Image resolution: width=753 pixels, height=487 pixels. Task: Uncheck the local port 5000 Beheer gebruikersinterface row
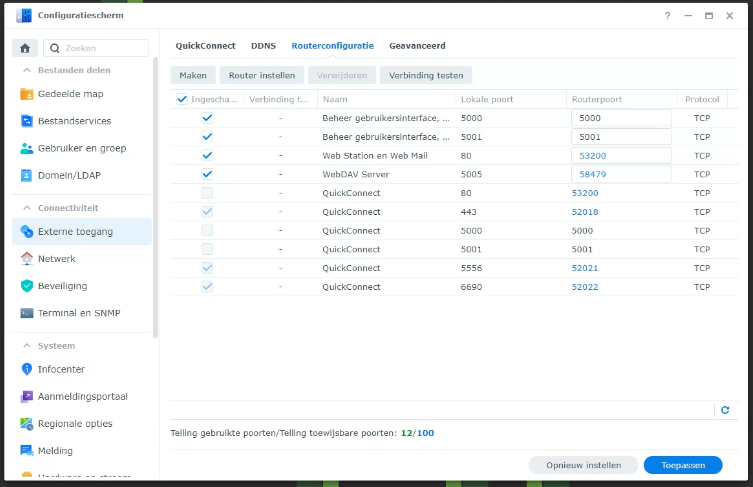[207, 118]
